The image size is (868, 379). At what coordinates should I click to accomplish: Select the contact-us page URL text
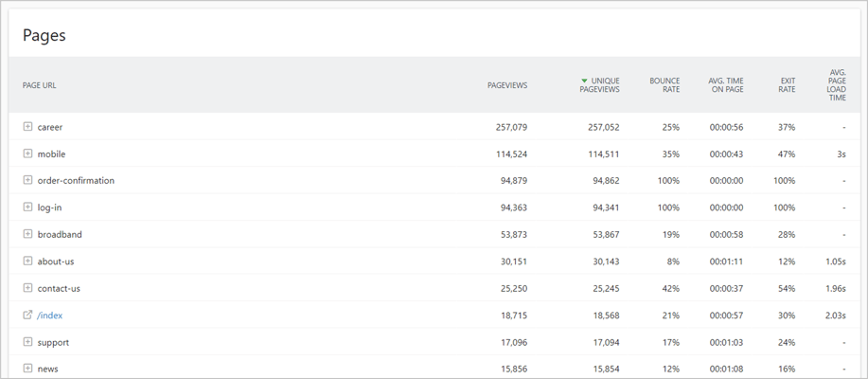point(55,288)
